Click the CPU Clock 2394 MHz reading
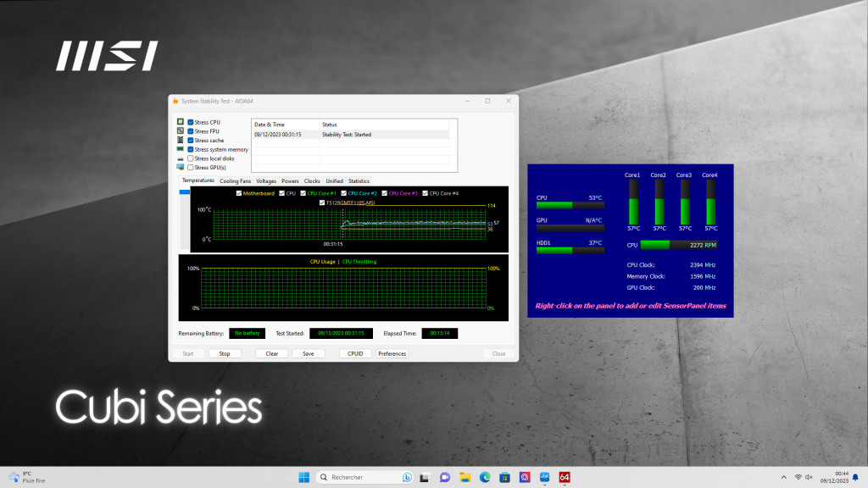This screenshot has height=488, width=868. [671, 265]
